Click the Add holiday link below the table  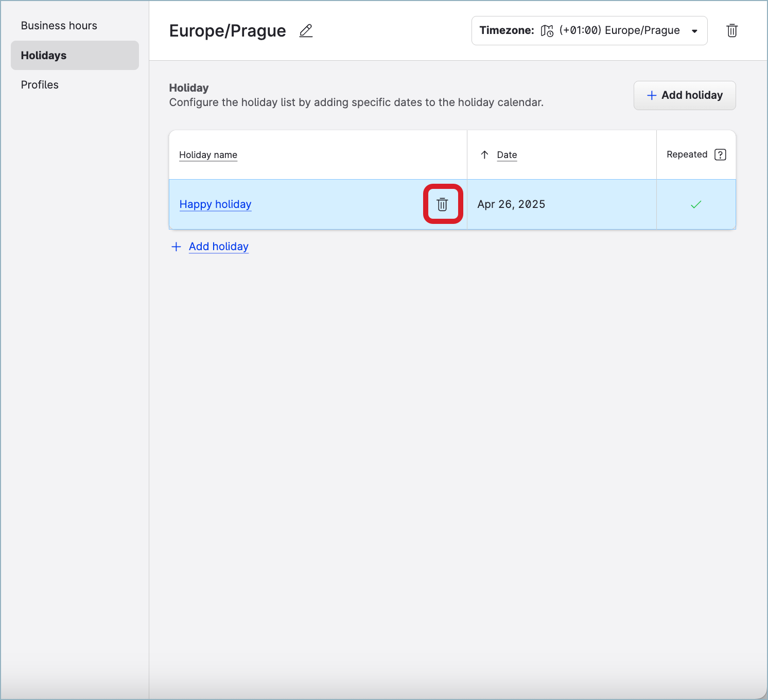point(219,247)
